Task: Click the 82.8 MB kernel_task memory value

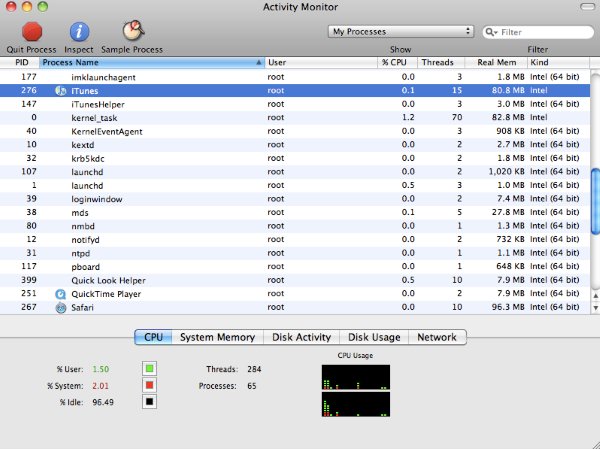Action: [508, 118]
